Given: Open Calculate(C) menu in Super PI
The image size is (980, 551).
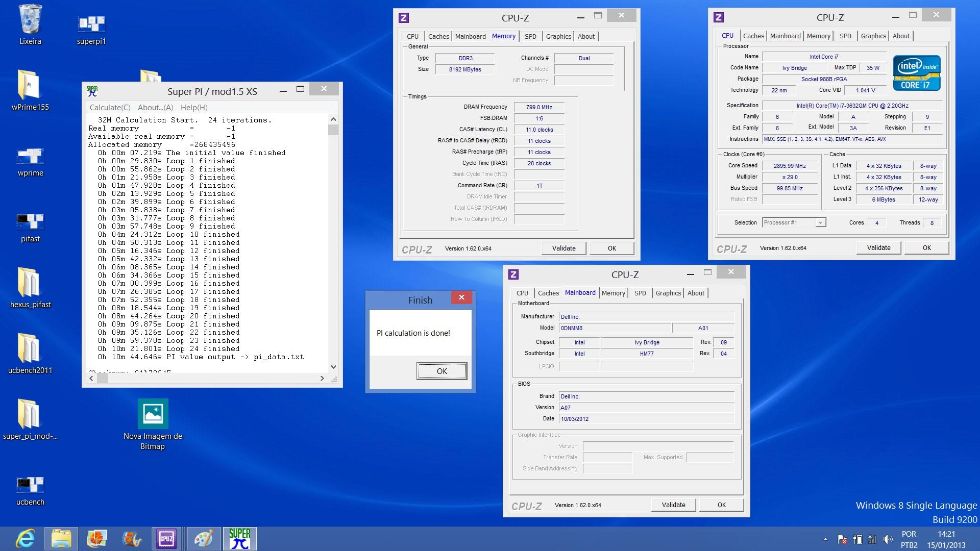Looking at the screenshot, I should [110, 107].
